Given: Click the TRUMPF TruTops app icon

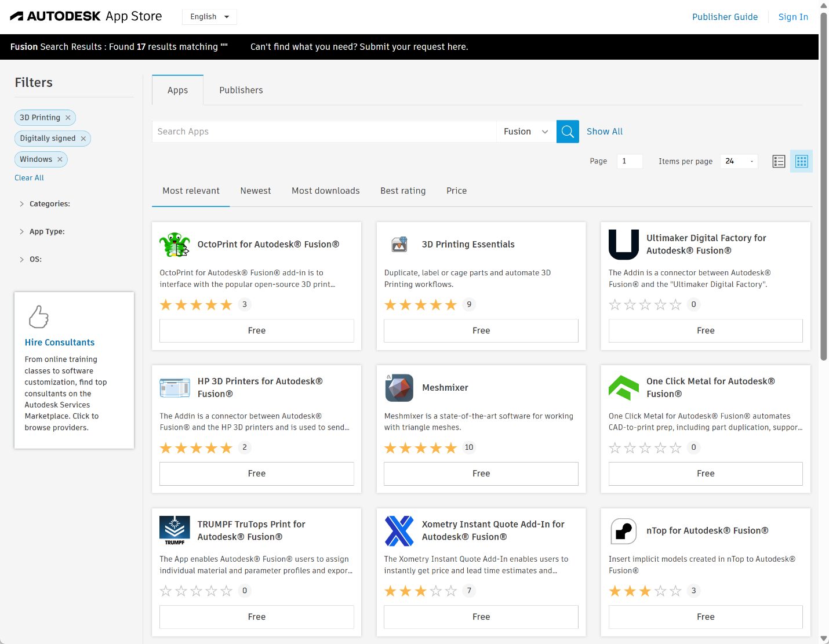Looking at the screenshot, I should (174, 531).
